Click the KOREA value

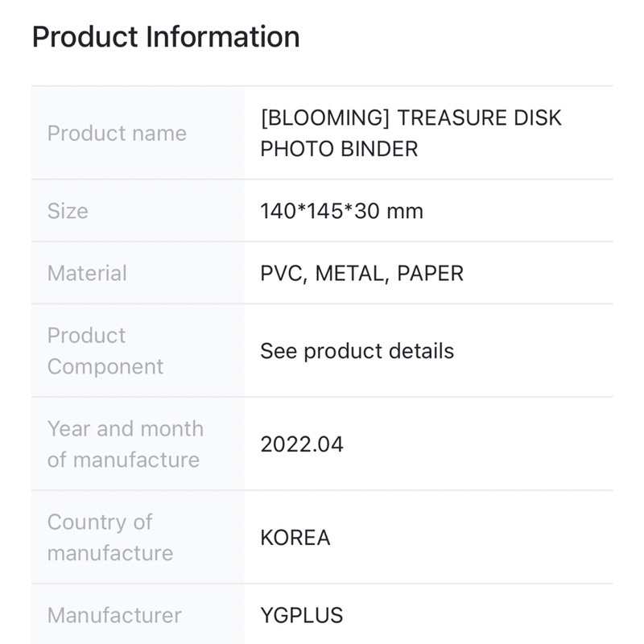(295, 538)
